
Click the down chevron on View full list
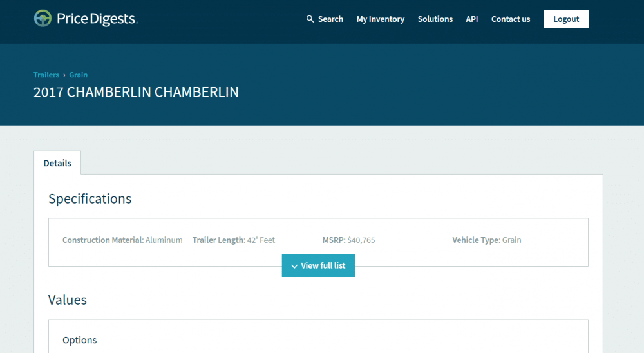(294, 266)
